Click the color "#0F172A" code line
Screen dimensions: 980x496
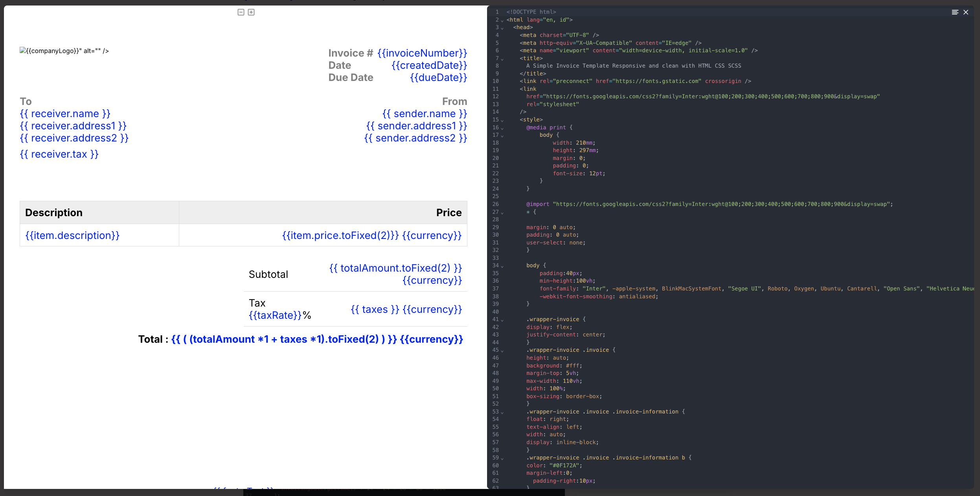(554, 466)
